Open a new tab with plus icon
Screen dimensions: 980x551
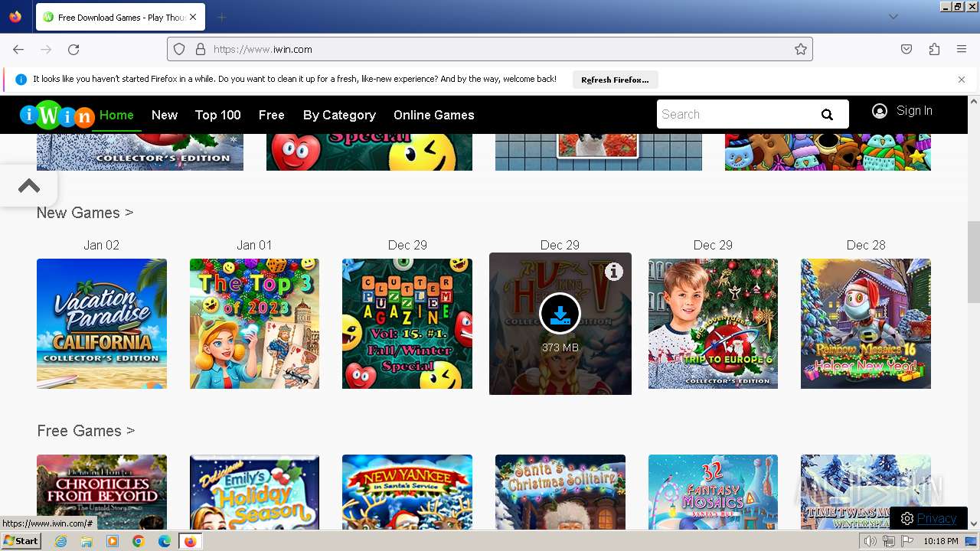point(221,17)
